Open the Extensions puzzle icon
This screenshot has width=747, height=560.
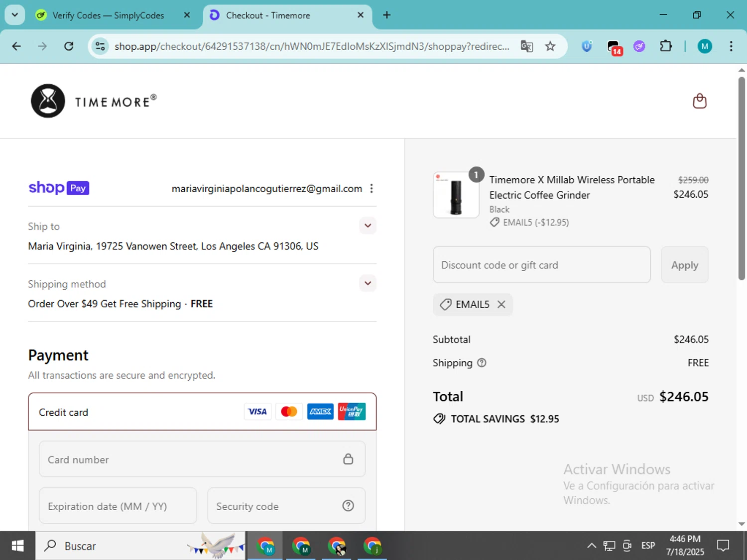(x=666, y=46)
